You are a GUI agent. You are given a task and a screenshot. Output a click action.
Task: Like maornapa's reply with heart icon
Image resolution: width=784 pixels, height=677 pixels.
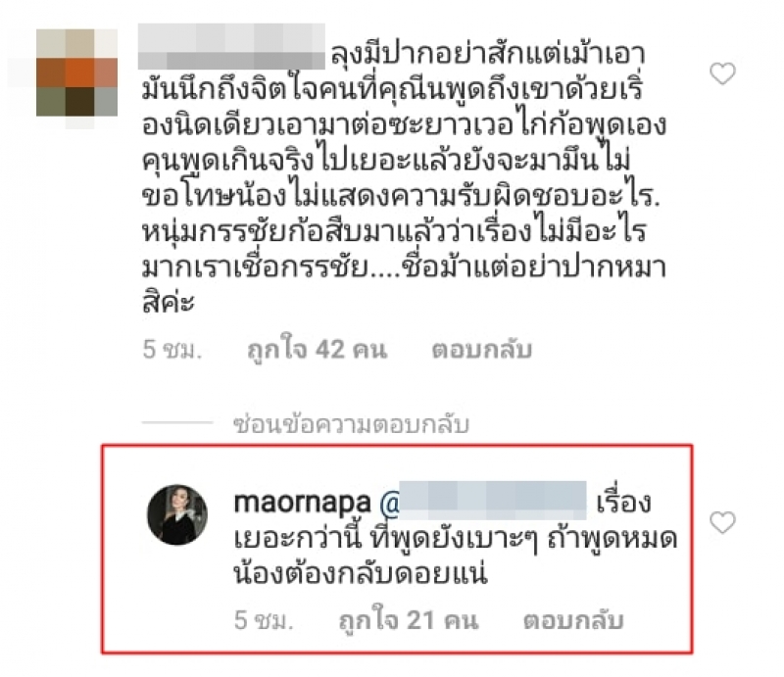point(722,522)
